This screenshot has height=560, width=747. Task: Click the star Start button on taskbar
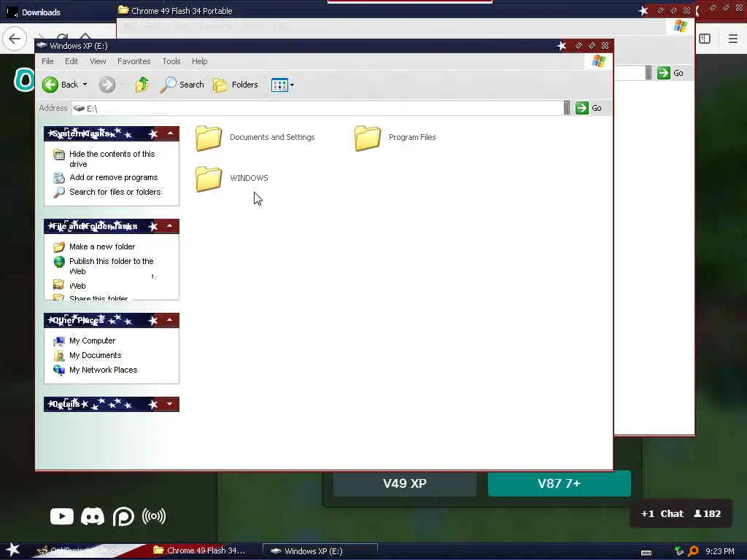click(x=12, y=550)
